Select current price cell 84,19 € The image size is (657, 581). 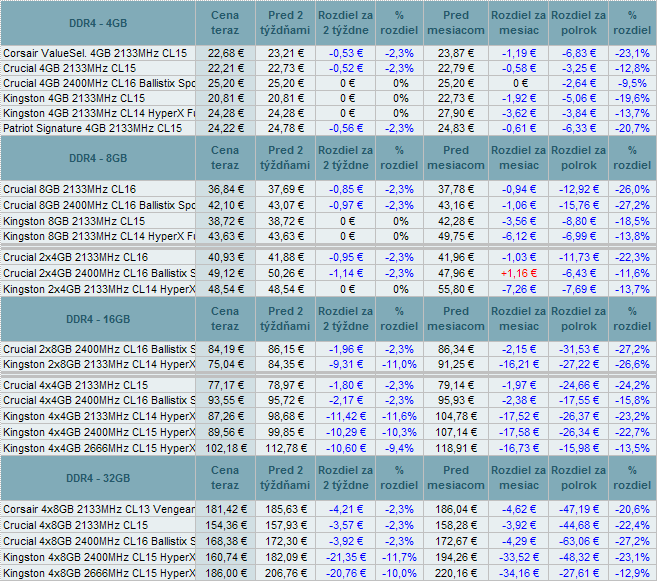click(225, 349)
